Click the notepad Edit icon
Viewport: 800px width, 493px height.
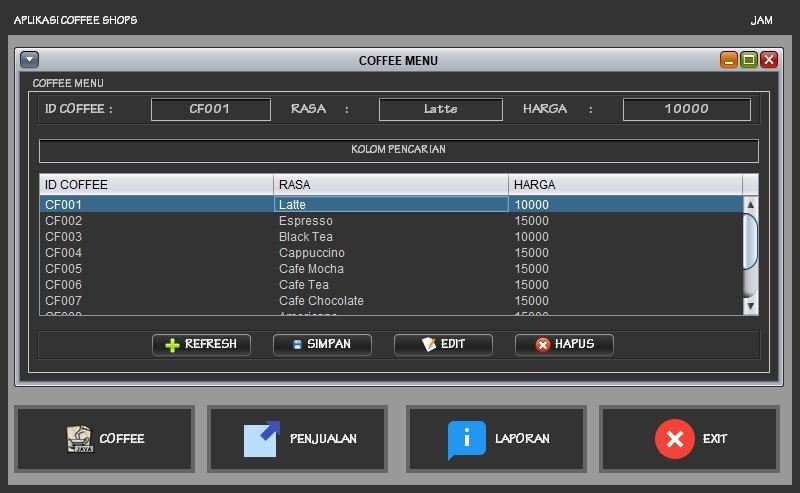(x=429, y=345)
